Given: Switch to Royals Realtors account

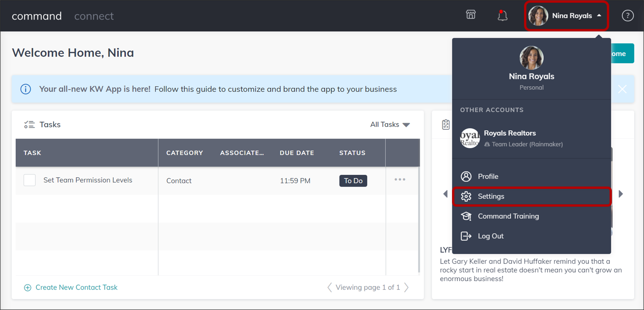Looking at the screenshot, I should pyautogui.click(x=531, y=138).
